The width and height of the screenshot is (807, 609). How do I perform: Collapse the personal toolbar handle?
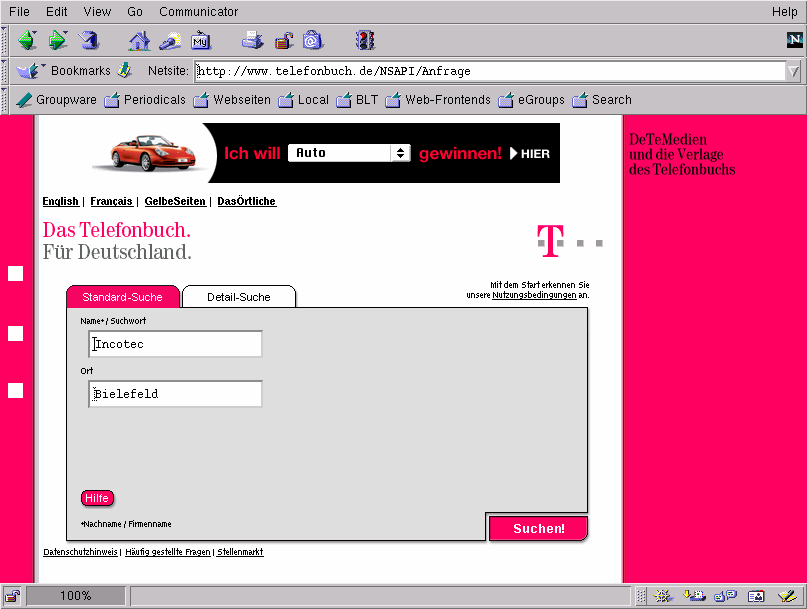(x=5, y=100)
